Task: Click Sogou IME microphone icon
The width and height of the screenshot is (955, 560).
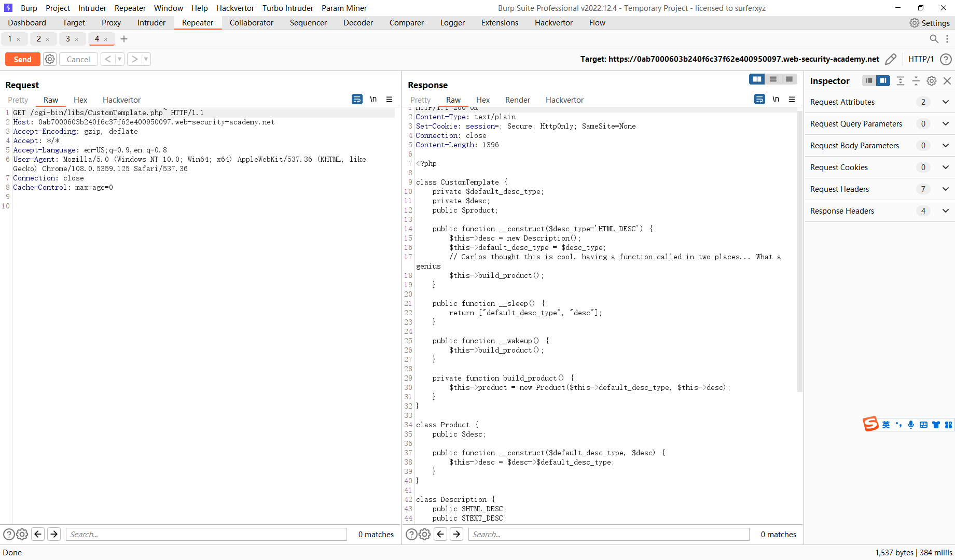Action: click(x=911, y=425)
